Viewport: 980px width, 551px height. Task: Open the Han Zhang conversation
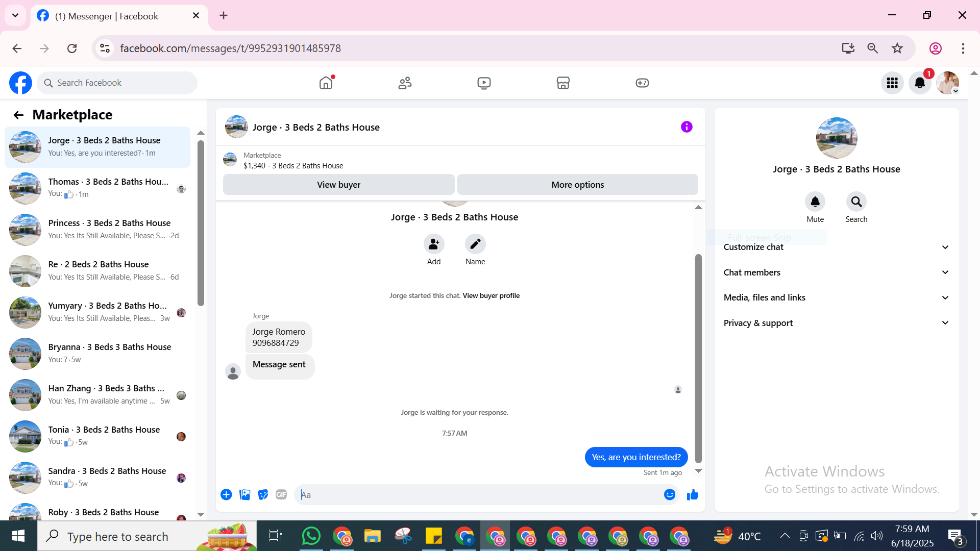tap(97, 394)
